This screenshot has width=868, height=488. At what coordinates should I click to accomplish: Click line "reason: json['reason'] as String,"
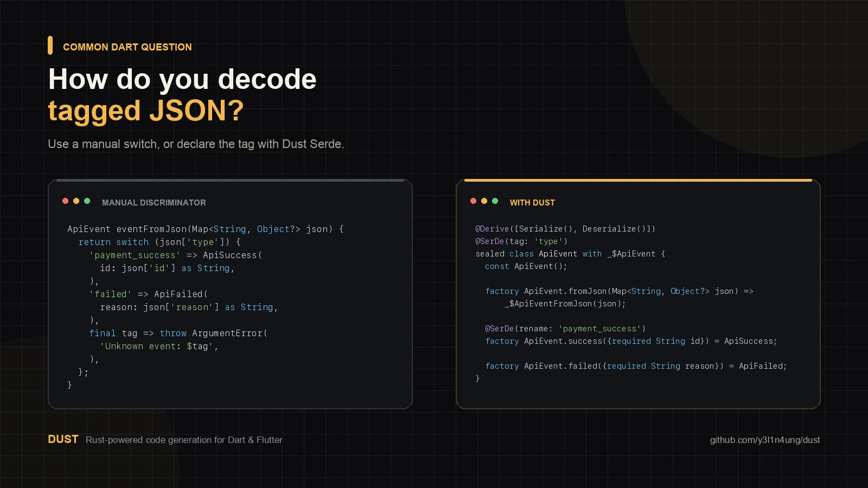[189, 307]
